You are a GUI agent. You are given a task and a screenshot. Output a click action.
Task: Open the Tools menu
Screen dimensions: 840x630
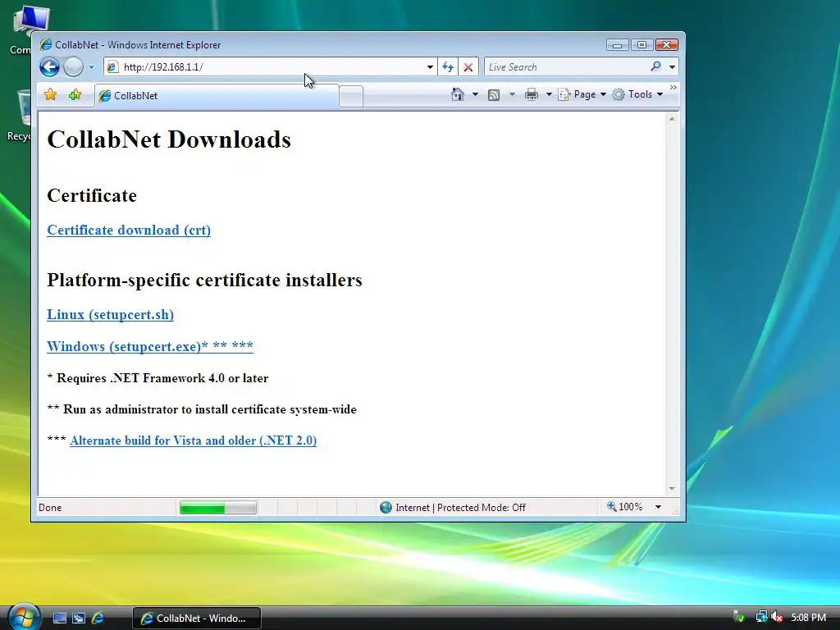point(637,94)
